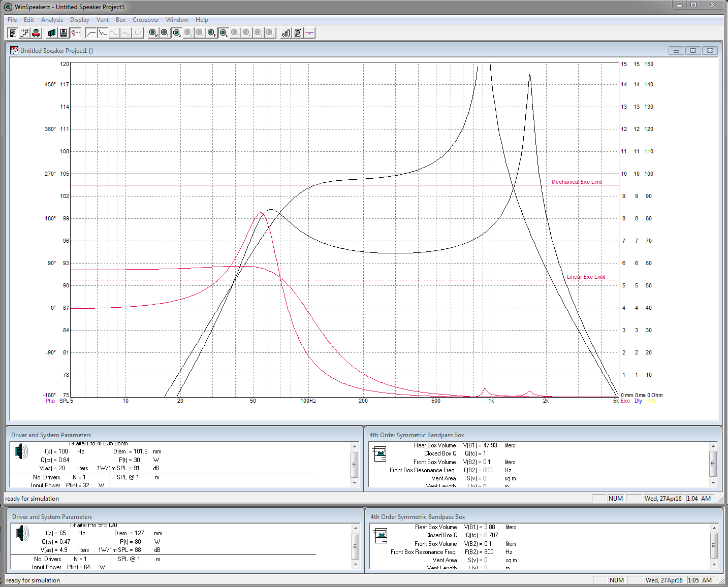The width and height of the screenshot is (728, 587).
Task: Click the fourth greyed-out curve icon
Action: (126, 33)
